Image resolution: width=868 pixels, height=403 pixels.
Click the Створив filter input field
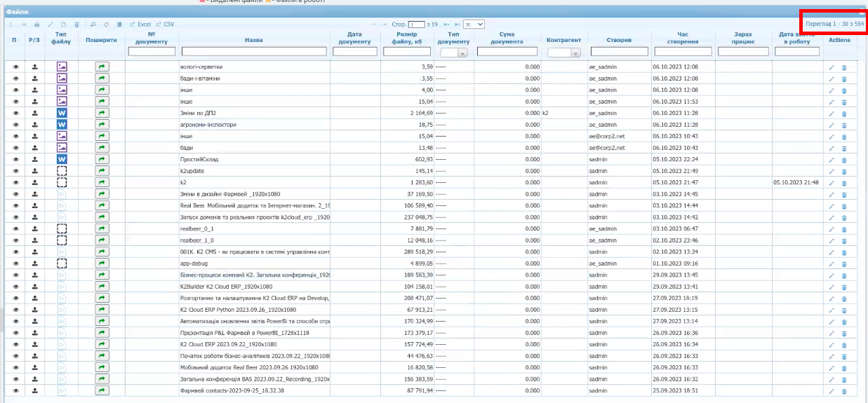click(619, 52)
